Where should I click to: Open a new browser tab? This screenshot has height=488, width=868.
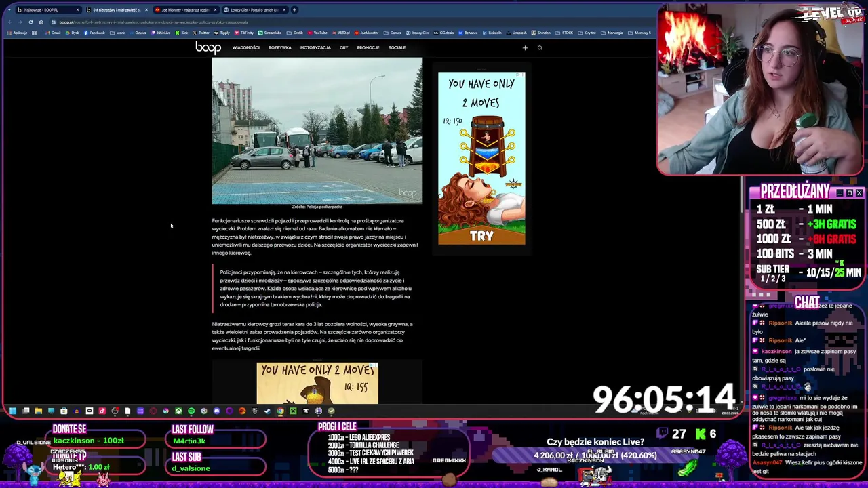[294, 10]
